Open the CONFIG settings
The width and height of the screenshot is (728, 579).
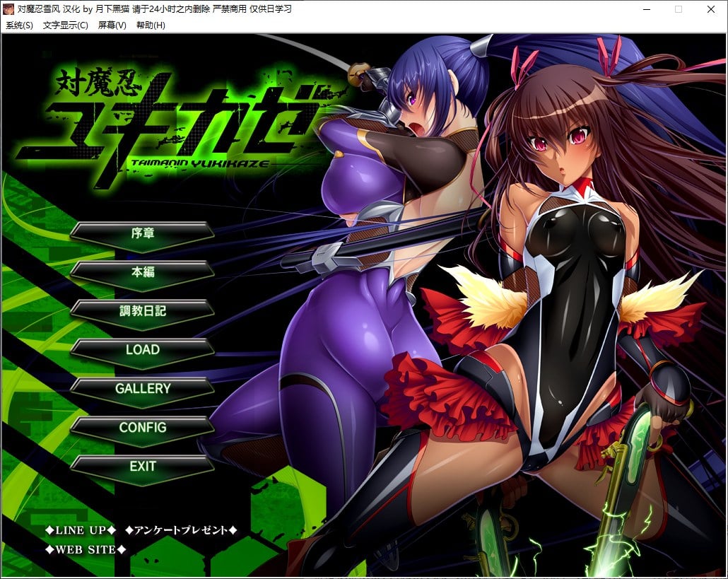[143, 428]
